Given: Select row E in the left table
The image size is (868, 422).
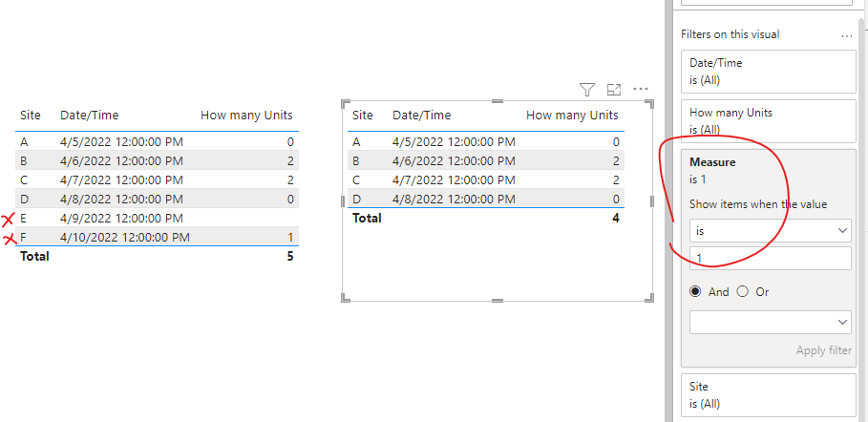Looking at the screenshot, I should pyautogui.click(x=158, y=218).
